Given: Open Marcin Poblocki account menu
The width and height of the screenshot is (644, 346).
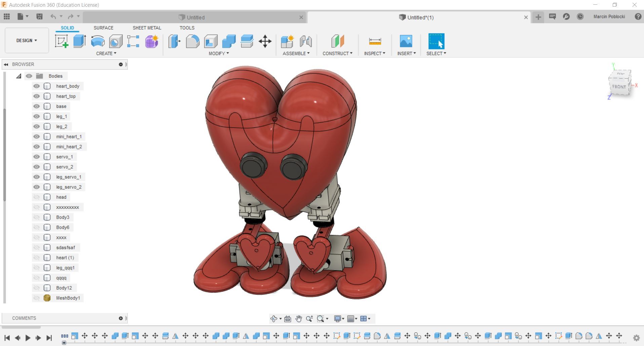Looking at the screenshot, I should pyautogui.click(x=609, y=16).
